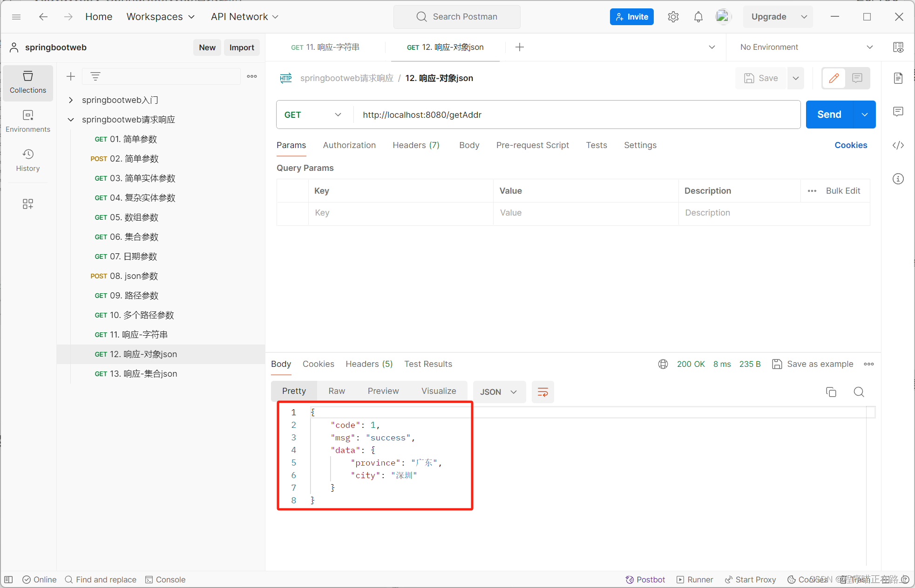Click the Invite button
This screenshot has height=588, width=915.
[631, 17]
